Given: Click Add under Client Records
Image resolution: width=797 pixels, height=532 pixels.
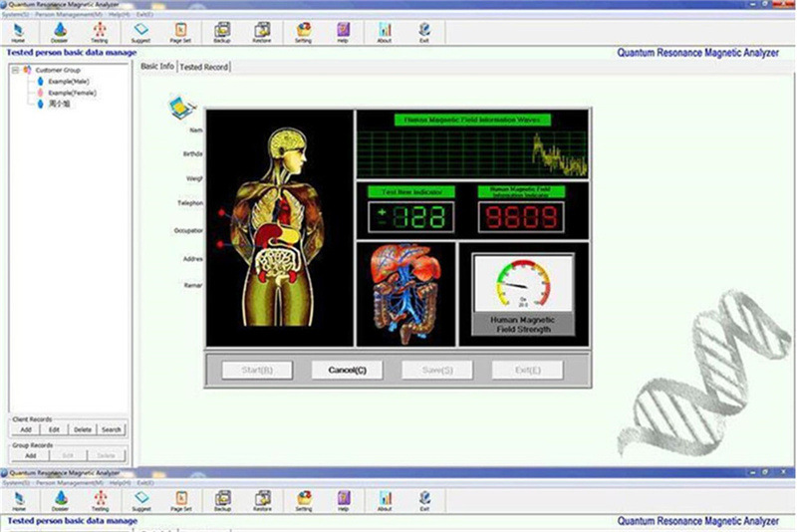Looking at the screenshot, I should coord(26,429).
